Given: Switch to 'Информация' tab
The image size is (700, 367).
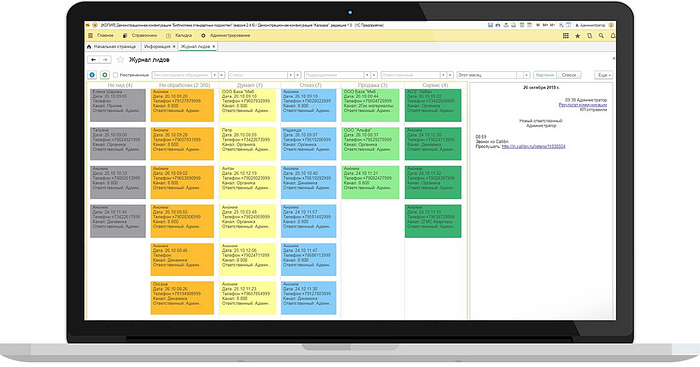Looking at the screenshot, I should (157, 46).
